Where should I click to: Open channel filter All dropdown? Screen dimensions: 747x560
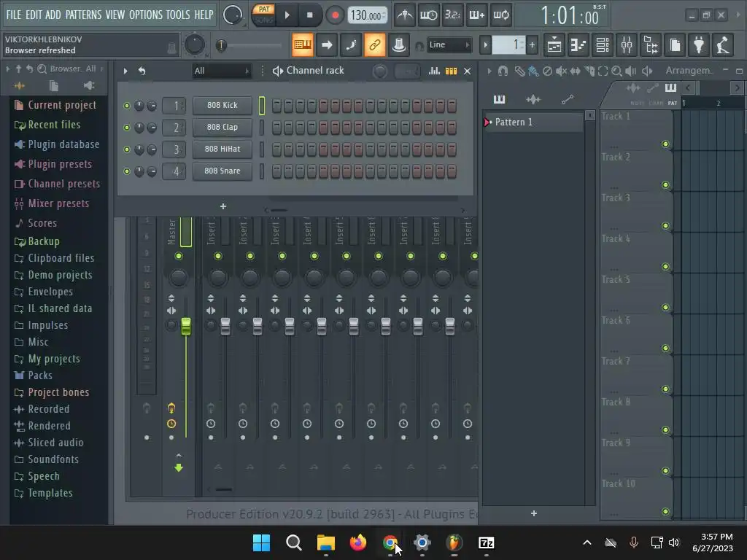222,71
